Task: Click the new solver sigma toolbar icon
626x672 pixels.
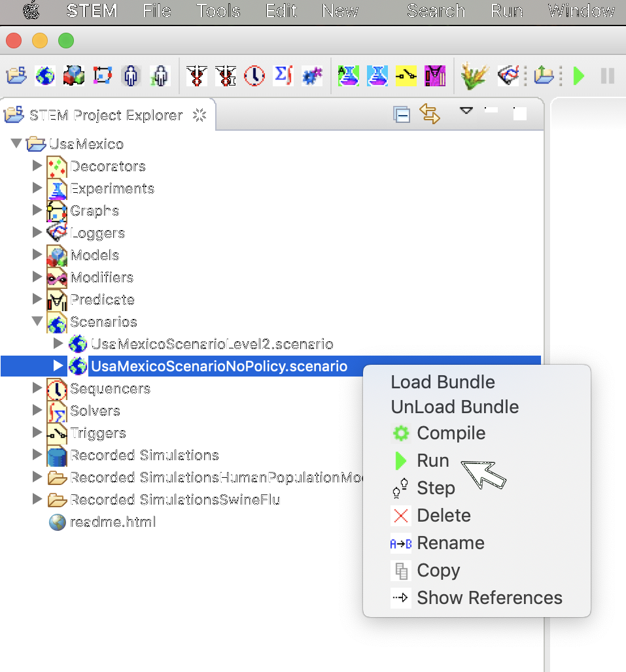Action: (x=283, y=76)
